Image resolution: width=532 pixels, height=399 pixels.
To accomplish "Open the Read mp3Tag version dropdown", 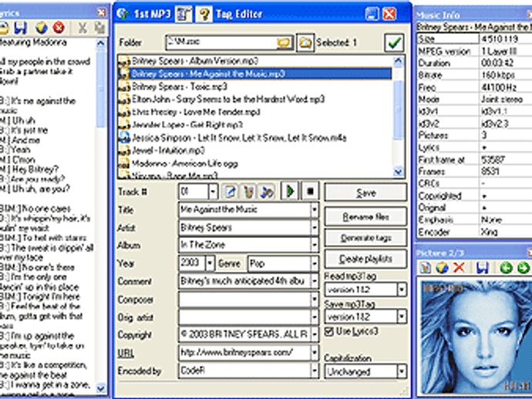I will 402,290.
